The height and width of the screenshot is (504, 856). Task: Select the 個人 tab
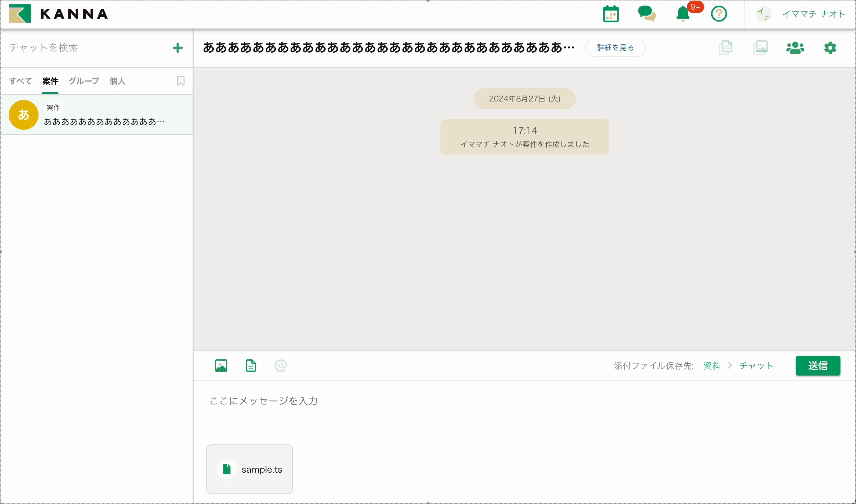coord(117,81)
